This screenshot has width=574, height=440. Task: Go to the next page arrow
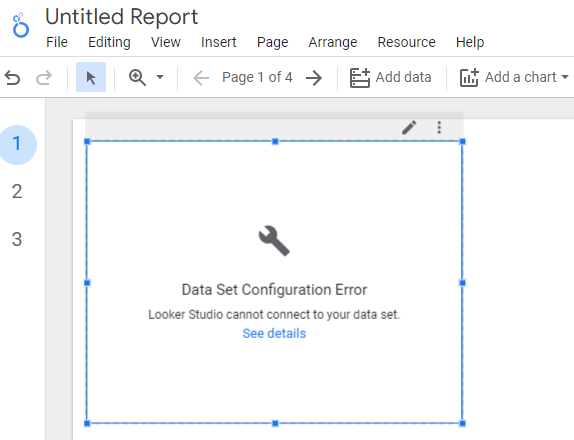(x=314, y=78)
